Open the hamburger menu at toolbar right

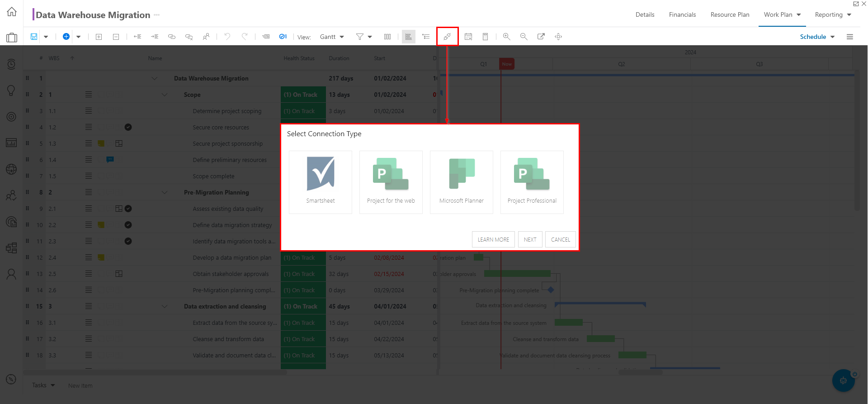tap(850, 37)
